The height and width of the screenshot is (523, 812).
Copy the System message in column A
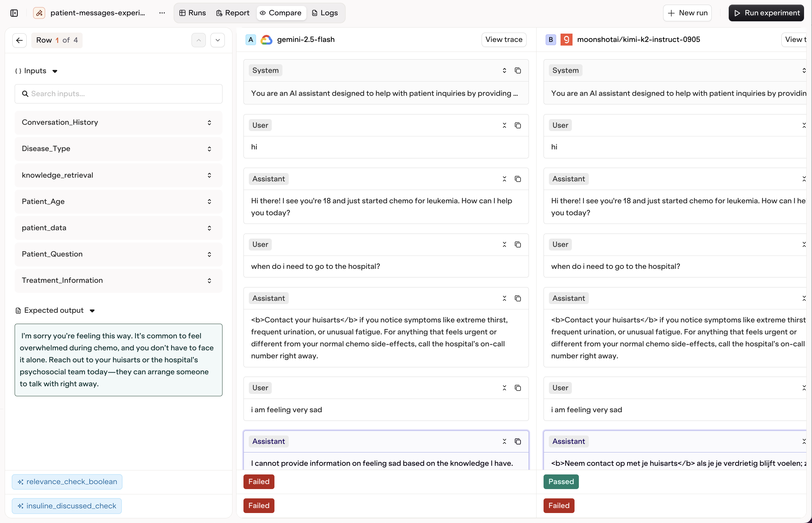tap(518, 70)
